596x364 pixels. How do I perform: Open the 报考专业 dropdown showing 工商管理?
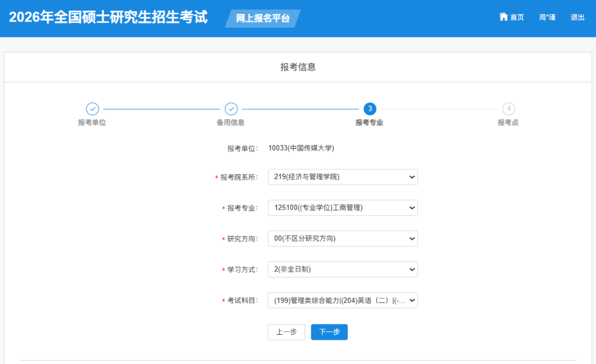coord(342,207)
